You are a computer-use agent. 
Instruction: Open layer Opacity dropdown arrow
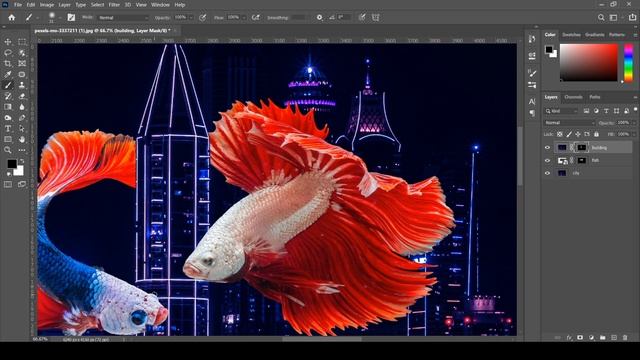pyautogui.click(x=633, y=122)
